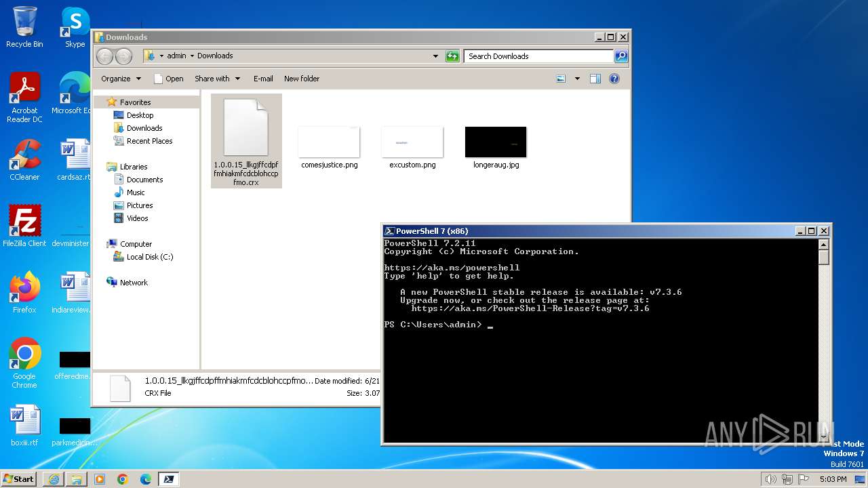Viewport: 868px width, 488px height.
Task: Open cardsaz.rtf document on desktop
Action: [73, 160]
